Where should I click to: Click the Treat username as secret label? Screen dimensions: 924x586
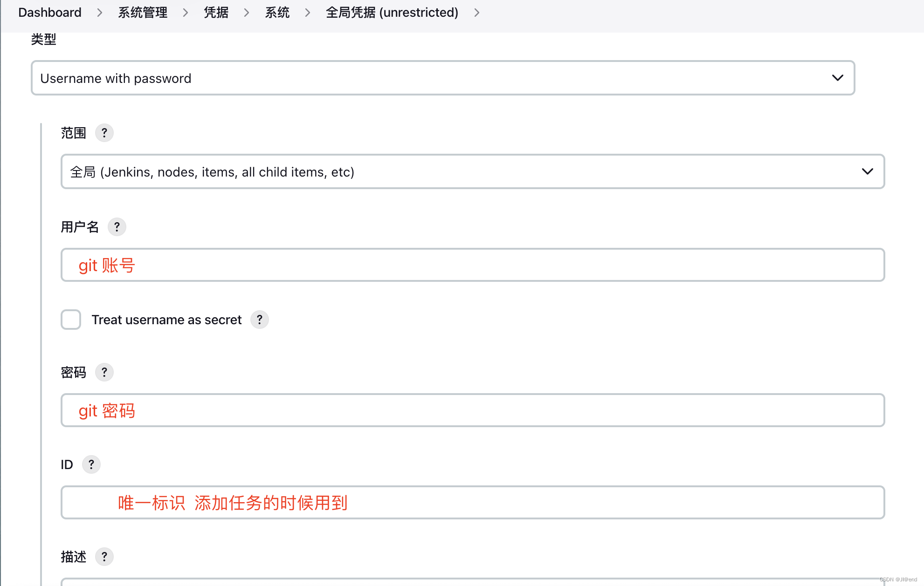[x=166, y=320]
